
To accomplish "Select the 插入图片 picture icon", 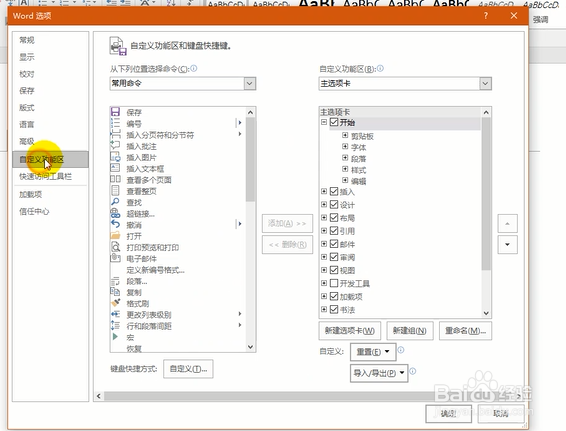I will pyautogui.click(x=115, y=157).
